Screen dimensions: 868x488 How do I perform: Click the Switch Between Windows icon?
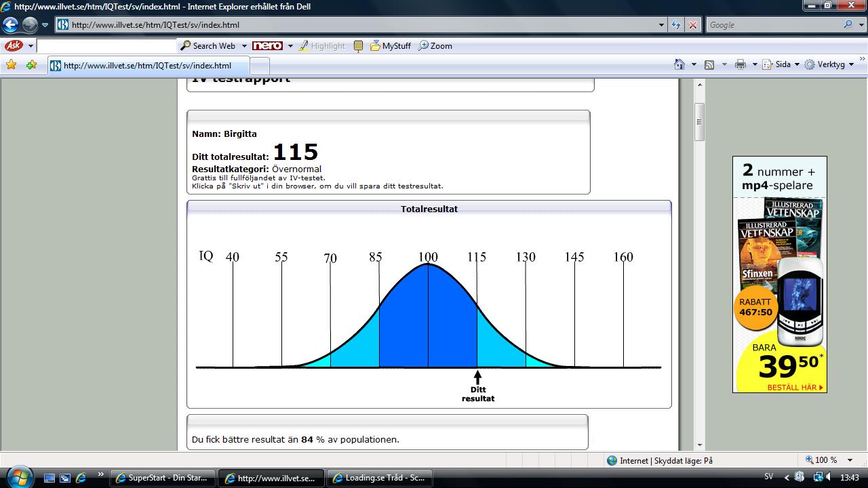tap(65, 478)
